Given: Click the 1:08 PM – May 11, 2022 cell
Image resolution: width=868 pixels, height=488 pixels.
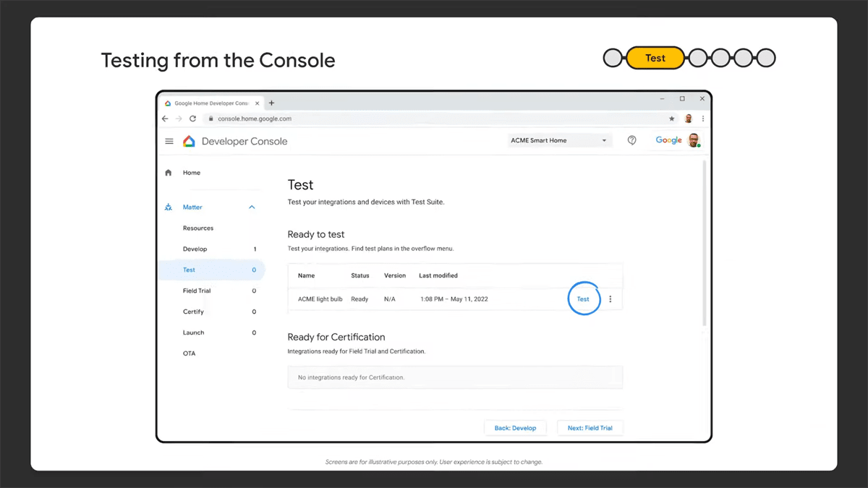Looking at the screenshot, I should [454, 299].
